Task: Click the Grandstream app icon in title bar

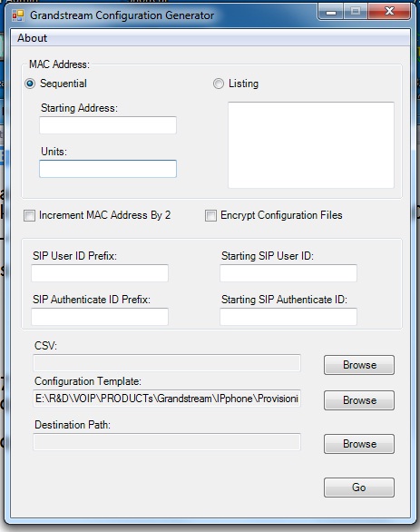Action: [x=18, y=15]
